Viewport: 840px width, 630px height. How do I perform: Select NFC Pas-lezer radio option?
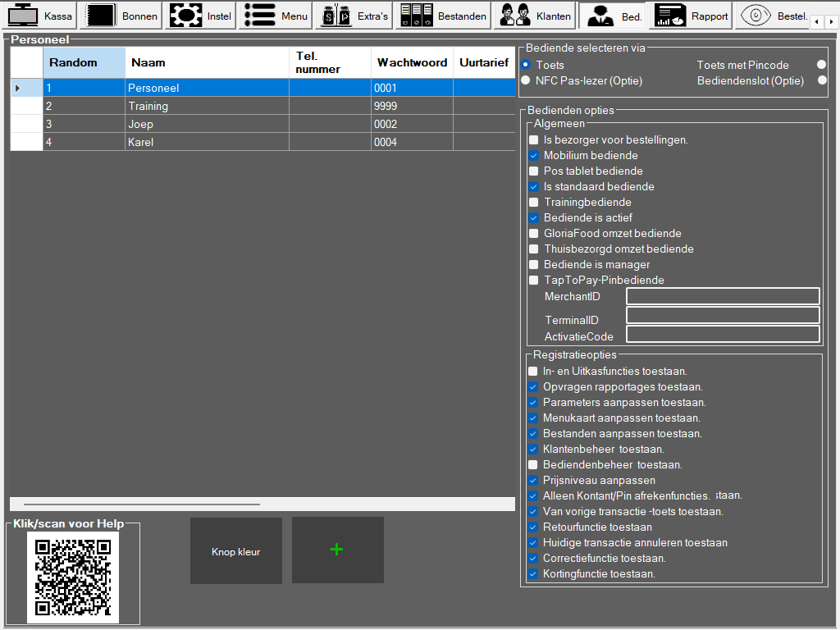pyautogui.click(x=527, y=80)
